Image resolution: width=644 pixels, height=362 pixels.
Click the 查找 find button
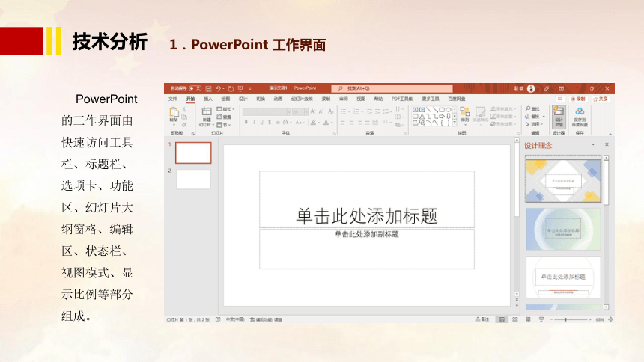[x=532, y=108]
